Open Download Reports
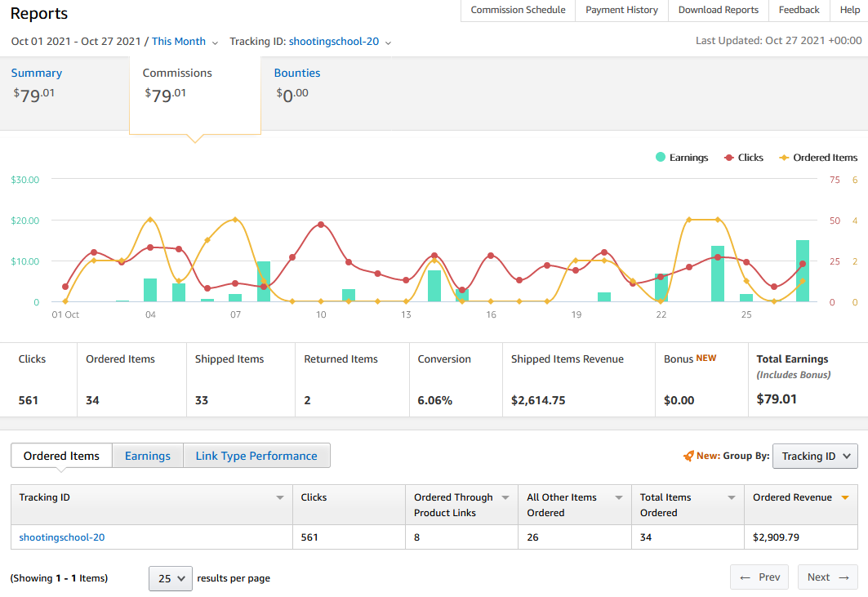 coord(719,10)
